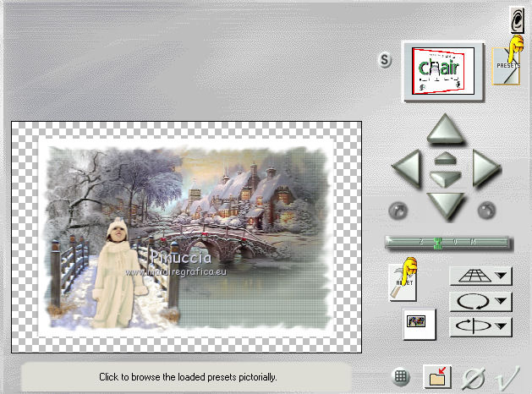Click the round S button

(x=385, y=60)
